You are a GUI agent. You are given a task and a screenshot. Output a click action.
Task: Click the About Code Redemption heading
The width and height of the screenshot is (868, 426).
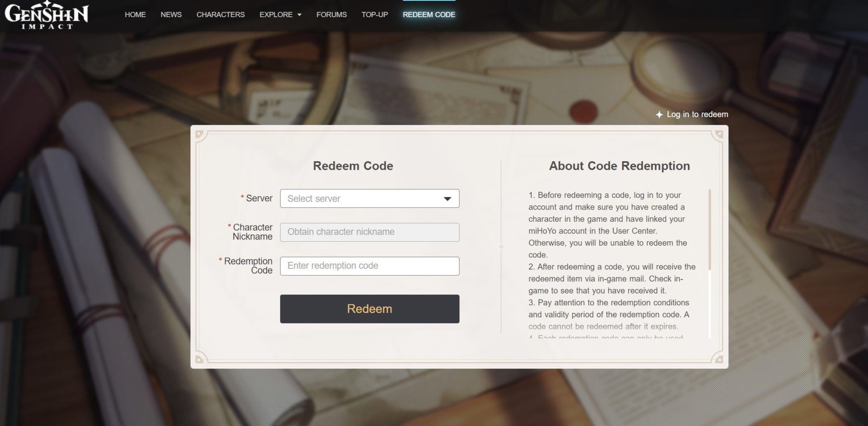tap(619, 166)
